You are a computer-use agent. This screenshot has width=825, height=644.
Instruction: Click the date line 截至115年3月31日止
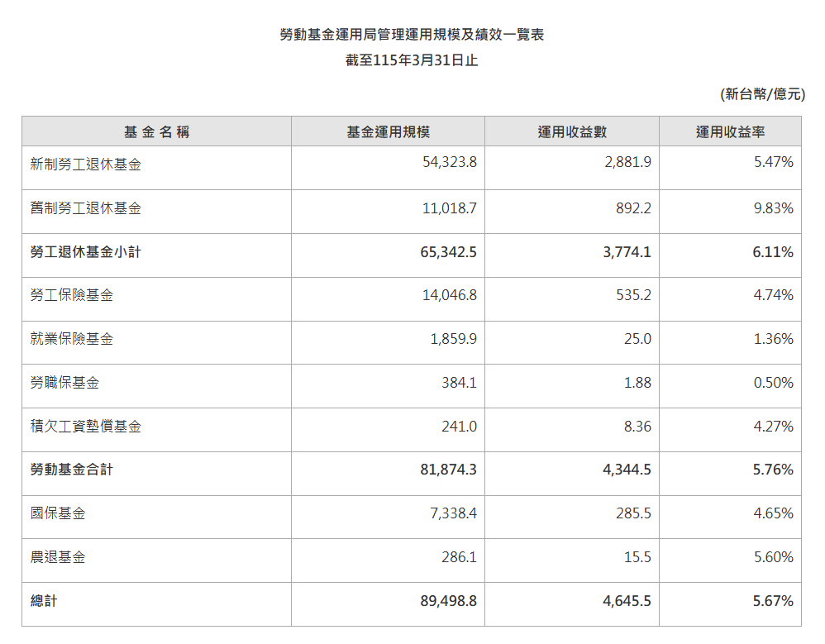[412, 60]
